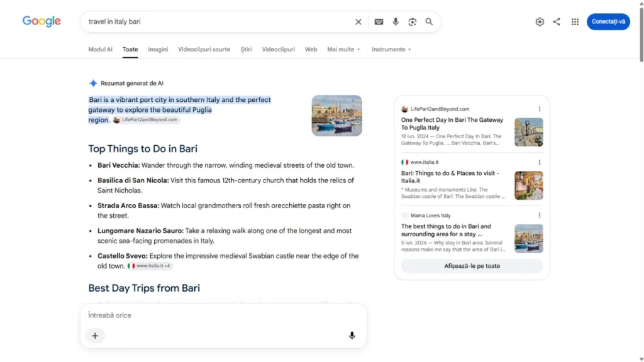Click the Best Day Trips from Bari heading
The width and height of the screenshot is (644, 362).
[x=144, y=288]
